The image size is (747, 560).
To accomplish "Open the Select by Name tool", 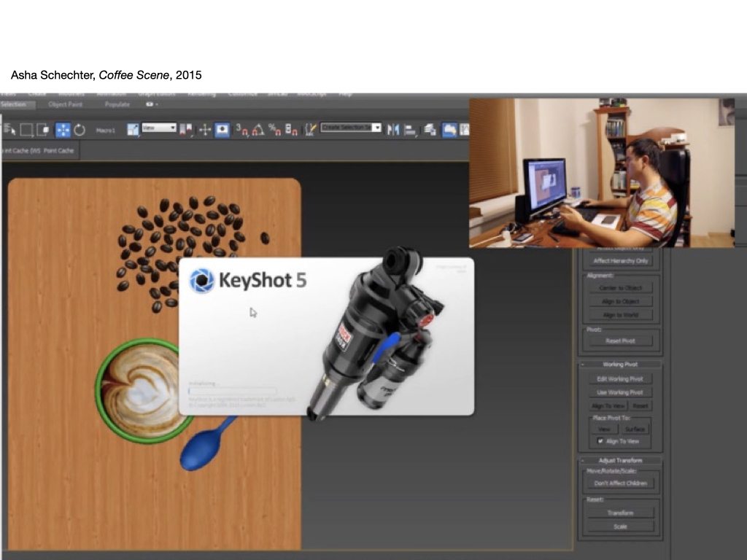I will [x=9, y=130].
